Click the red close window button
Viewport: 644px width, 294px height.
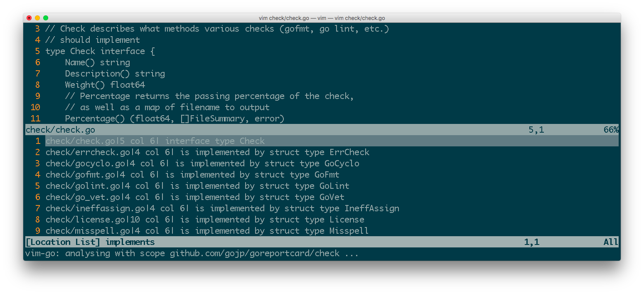click(x=29, y=18)
